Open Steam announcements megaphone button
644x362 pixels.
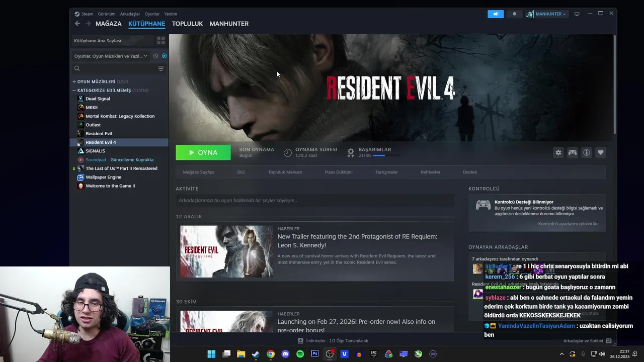point(496,14)
